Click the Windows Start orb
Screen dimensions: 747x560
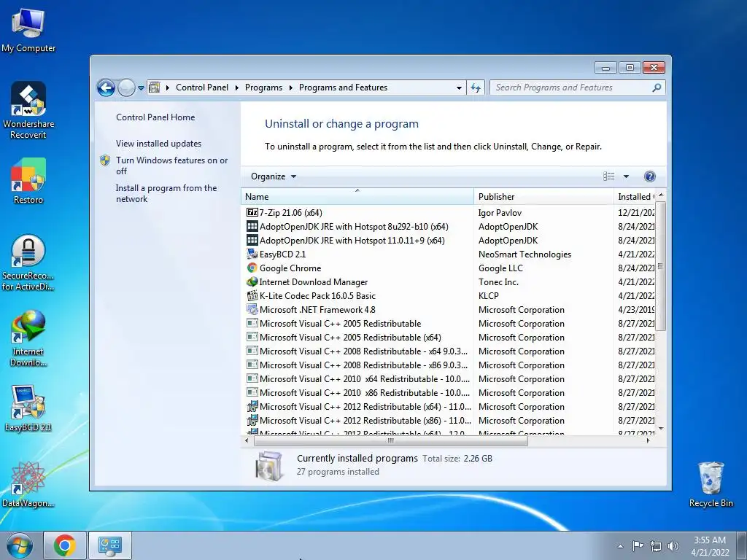20,545
